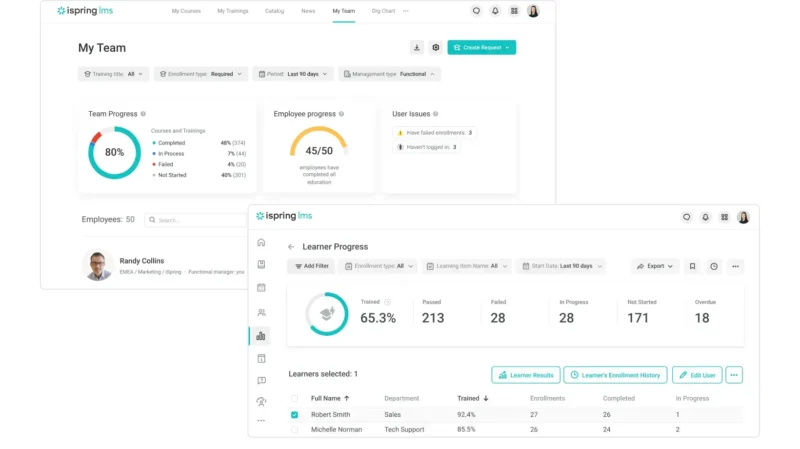This screenshot has width=800, height=449.
Task: Click the three dots in My Team navigation
Action: click(x=406, y=11)
